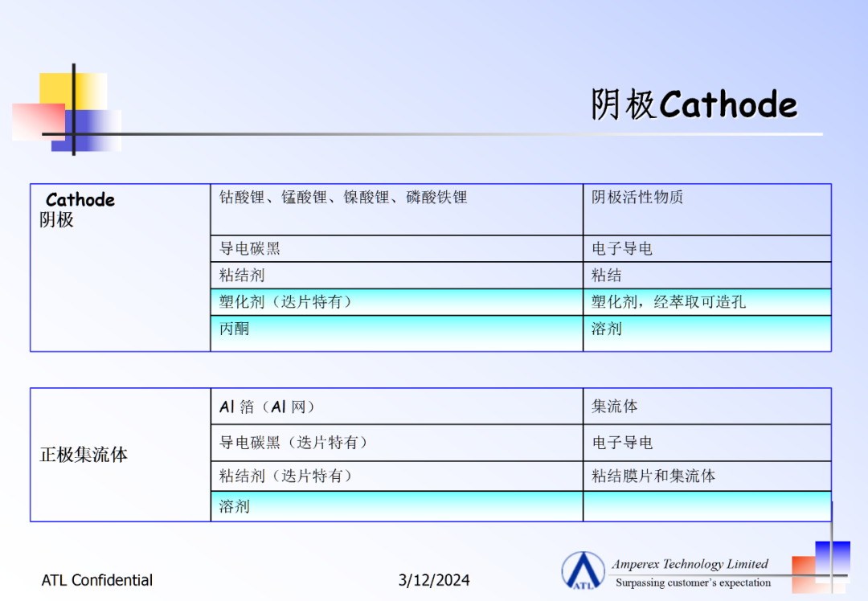Click the Amperex Technology Limited text
Viewport: 868px width, 601px height.
(690, 564)
